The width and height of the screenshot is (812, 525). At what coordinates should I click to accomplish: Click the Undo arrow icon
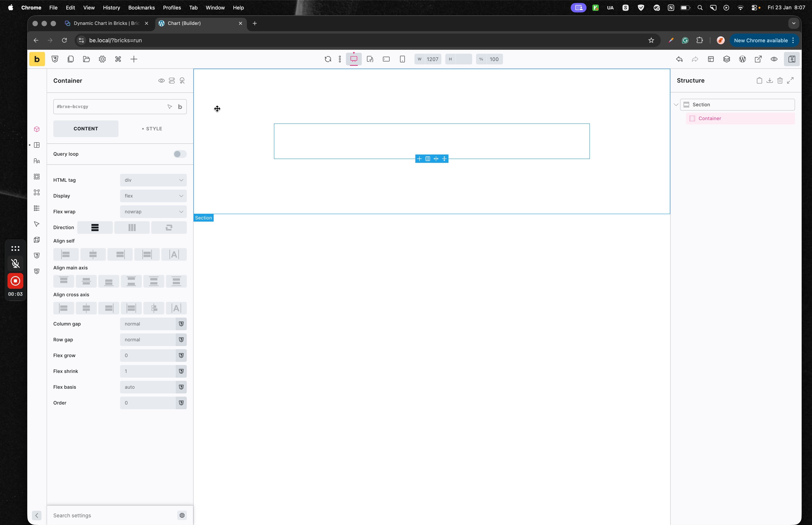(679, 59)
